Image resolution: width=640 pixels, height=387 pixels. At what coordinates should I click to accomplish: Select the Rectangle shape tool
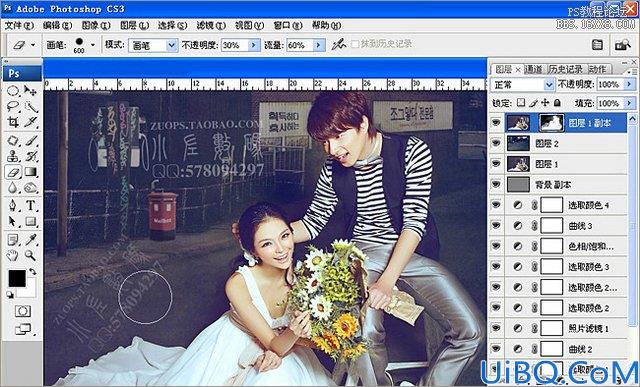(31, 221)
